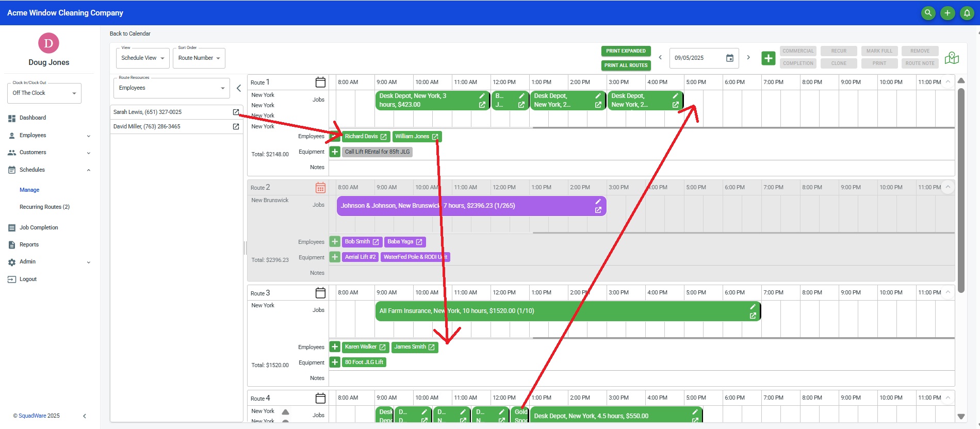
Task: Edit the Johnson & Johnson job pencil icon
Action: tap(598, 202)
